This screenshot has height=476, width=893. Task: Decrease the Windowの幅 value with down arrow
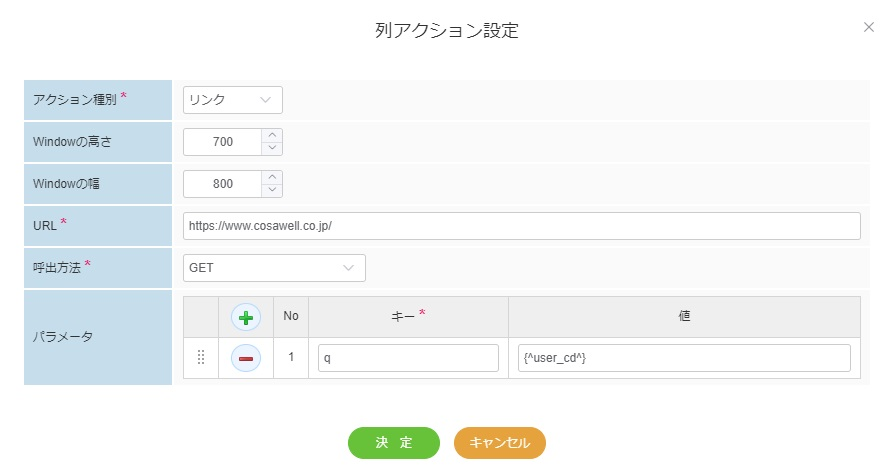[272, 190]
